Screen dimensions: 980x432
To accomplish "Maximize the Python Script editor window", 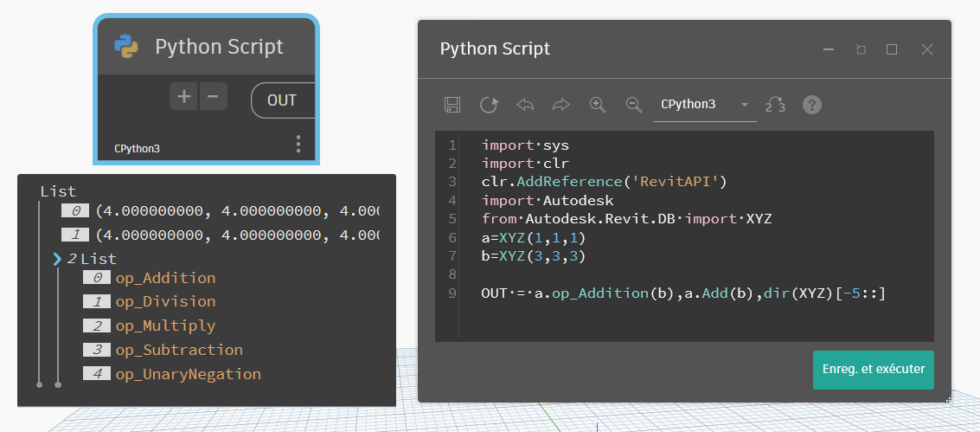I will pos(892,49).
